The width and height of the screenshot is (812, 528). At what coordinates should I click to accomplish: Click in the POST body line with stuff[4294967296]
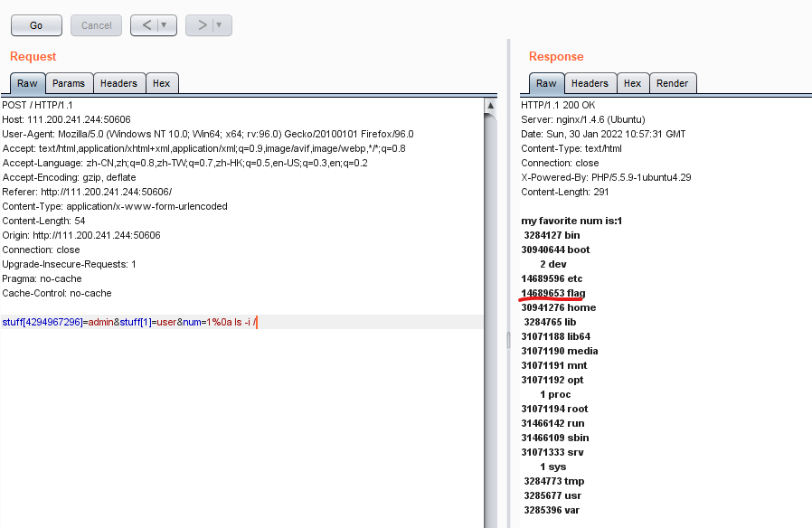pyautogui.click(x=241, y=322)
